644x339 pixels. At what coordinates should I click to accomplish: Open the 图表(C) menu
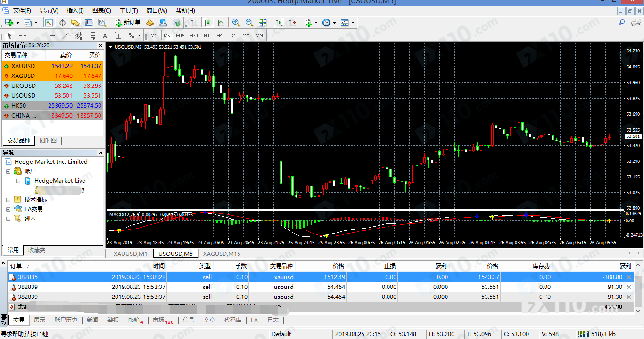(101, 10)
